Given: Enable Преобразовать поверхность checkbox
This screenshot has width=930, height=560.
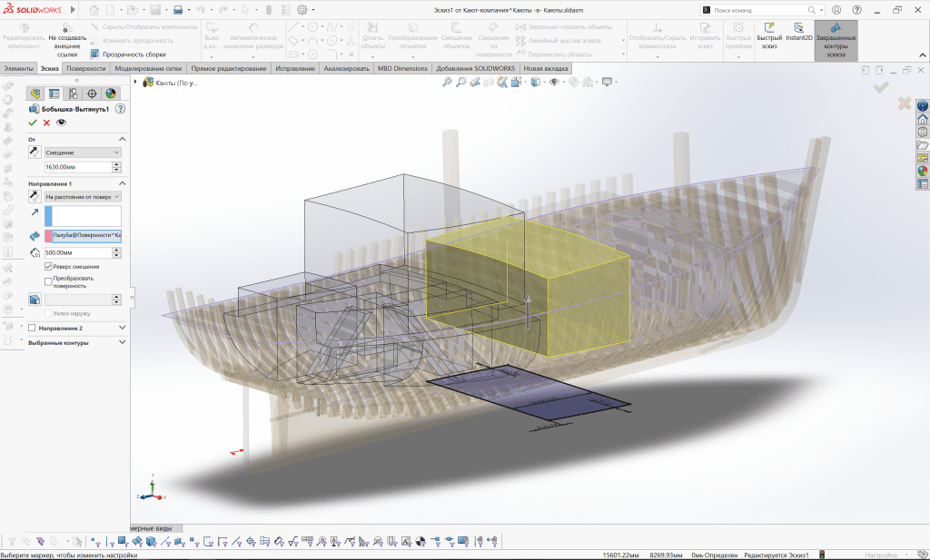Looking at the screenshot, I should tap(49, 280).
